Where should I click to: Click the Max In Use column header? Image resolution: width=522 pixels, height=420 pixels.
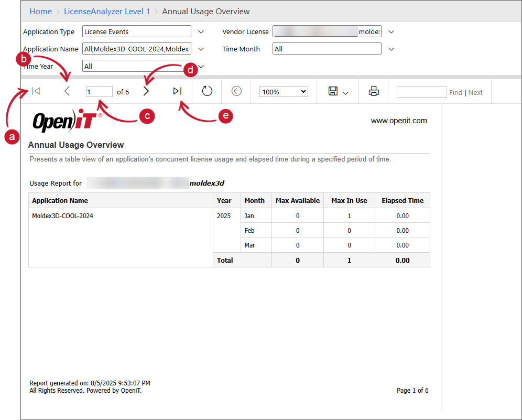point(349,200)
